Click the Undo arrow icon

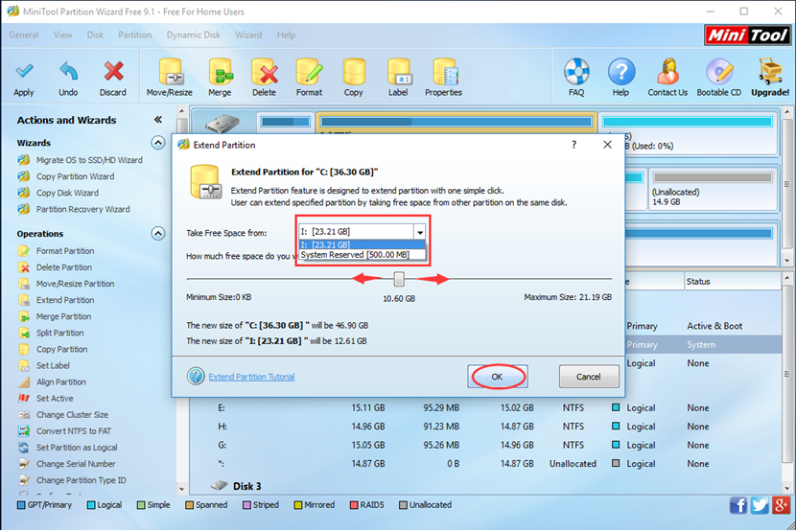[68, 72]
